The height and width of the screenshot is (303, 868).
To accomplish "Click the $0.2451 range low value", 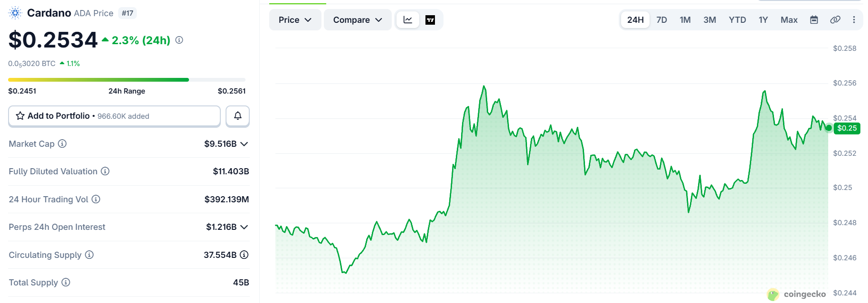I will 22,91.
